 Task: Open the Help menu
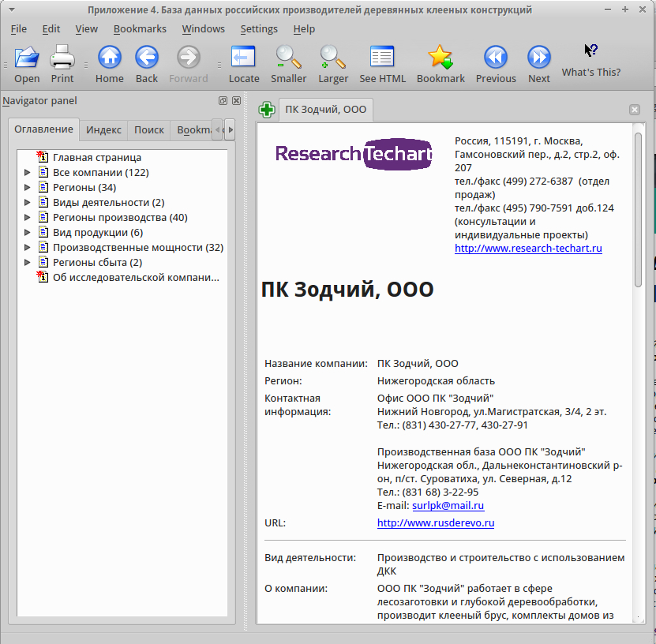click(304, 29)
